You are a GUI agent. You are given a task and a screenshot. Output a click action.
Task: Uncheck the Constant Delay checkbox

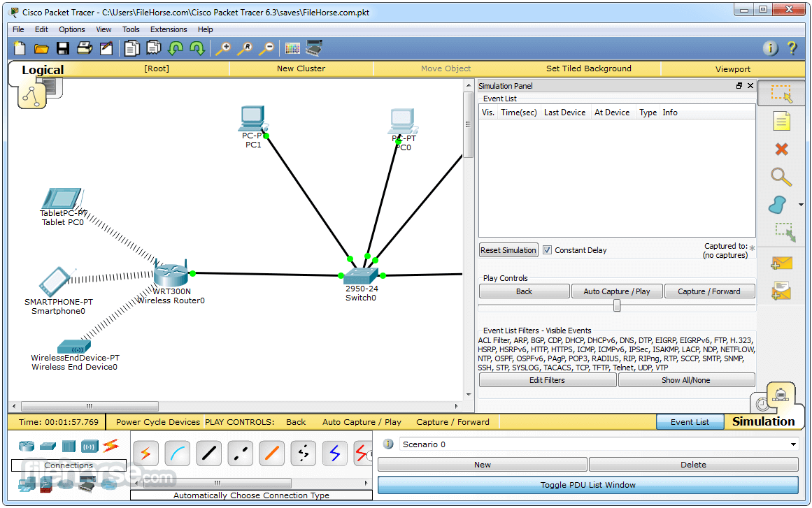click(x=548, y=250)
